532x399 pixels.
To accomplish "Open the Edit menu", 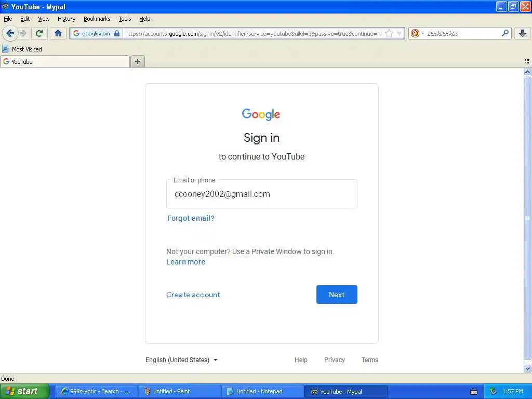I will coord(25,19).
